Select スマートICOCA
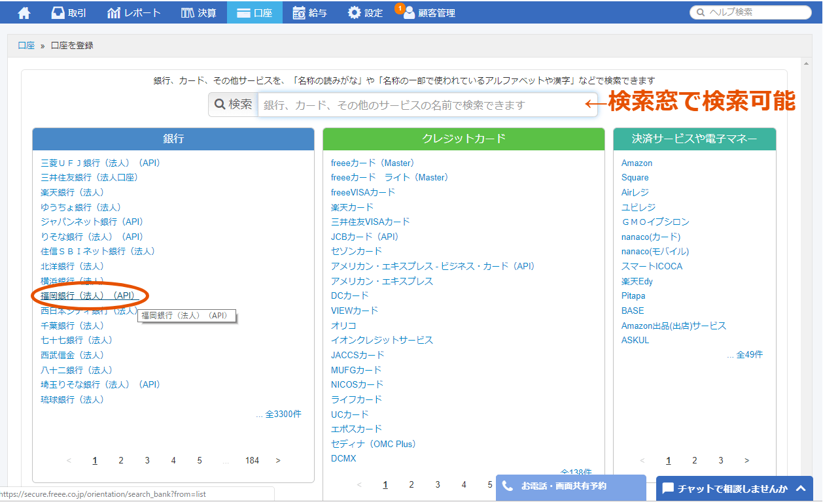Screen dimensions: 823x504 [x=652, y=266]
